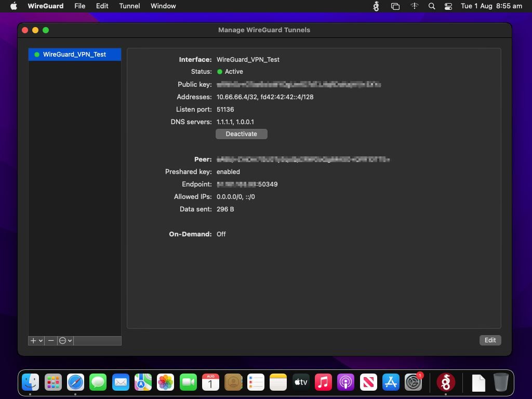Image resolution: width=532 pixels, height=399 pixels.
Task: Click Edit to modify tunnel configuration
Action: (489, 340)
